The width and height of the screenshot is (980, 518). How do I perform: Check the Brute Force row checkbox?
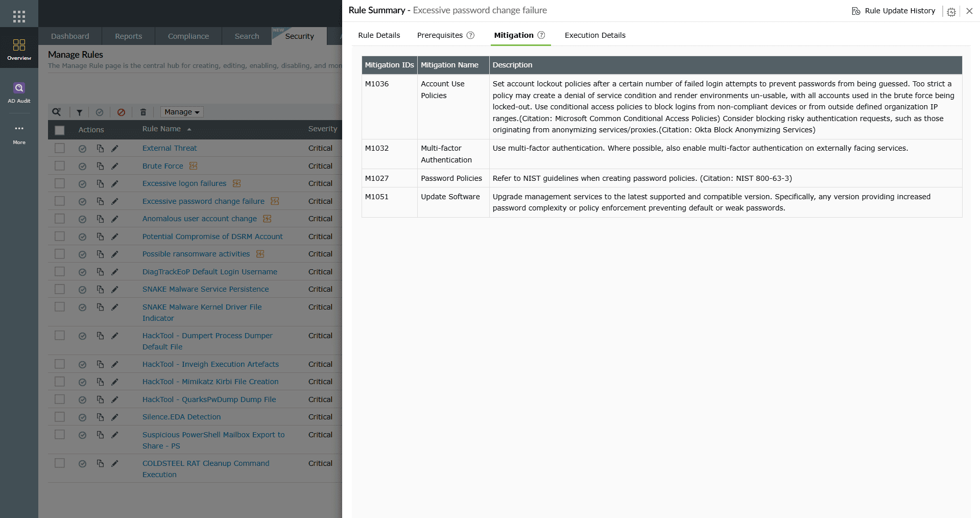coord(60,166)
